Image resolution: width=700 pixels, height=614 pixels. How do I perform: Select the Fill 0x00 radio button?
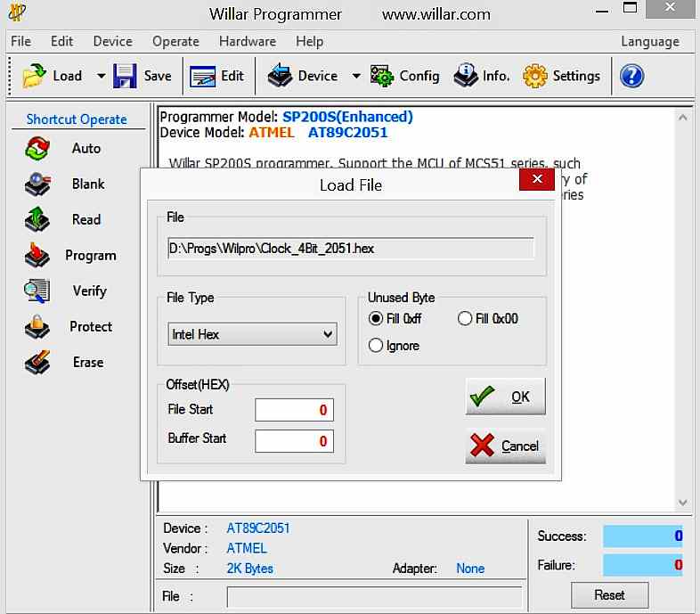(x=465, y=319)
